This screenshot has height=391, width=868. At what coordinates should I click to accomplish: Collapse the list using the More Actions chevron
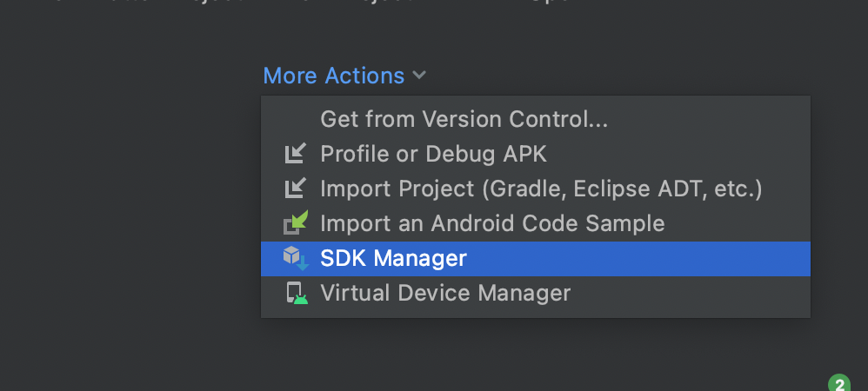click(419, 76)
